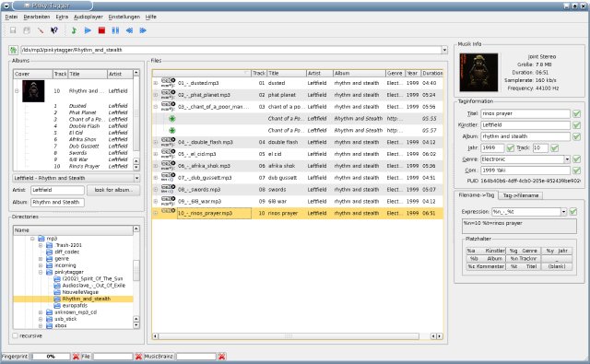The height and width of the screenshot is (364, 590).
Task: Insert the %a Künstler placeholder
Action: click(x=486, y=251)
